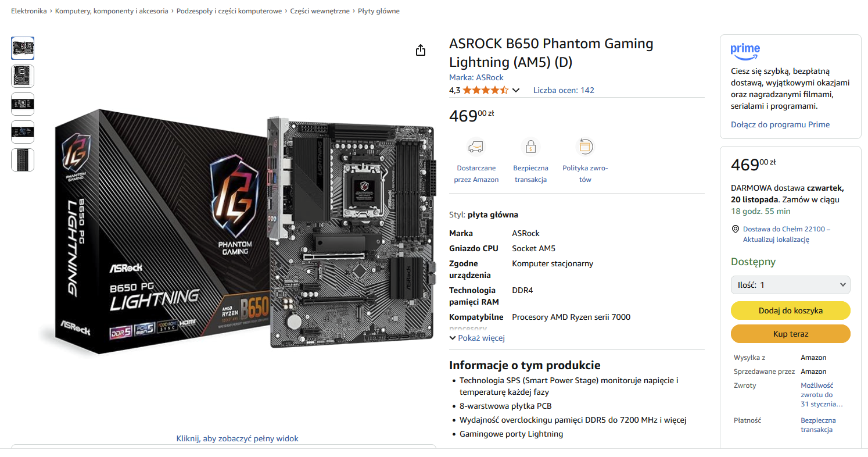Click the Prime logo

[745, 51]
